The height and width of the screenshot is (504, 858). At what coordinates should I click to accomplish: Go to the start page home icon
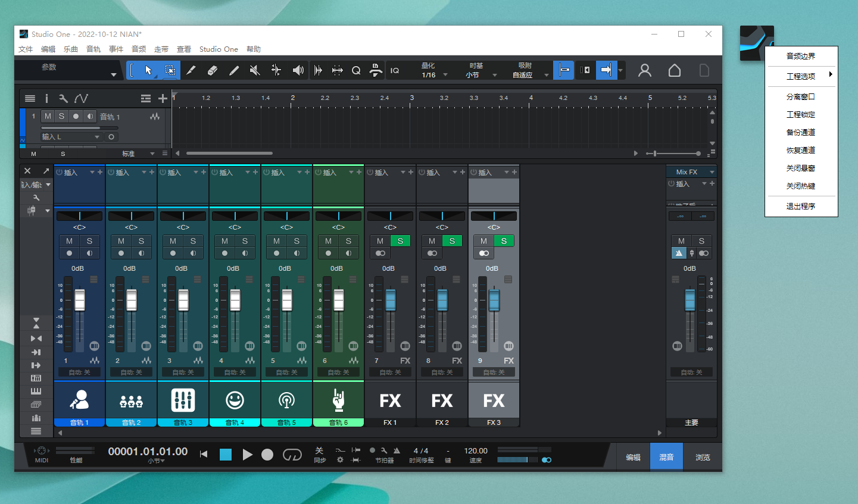pyautogui.click(x=675, y=70)
